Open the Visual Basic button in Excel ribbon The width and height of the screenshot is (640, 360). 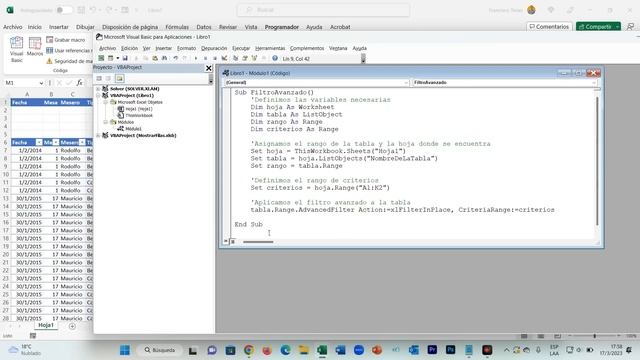(x=16, y=49)
